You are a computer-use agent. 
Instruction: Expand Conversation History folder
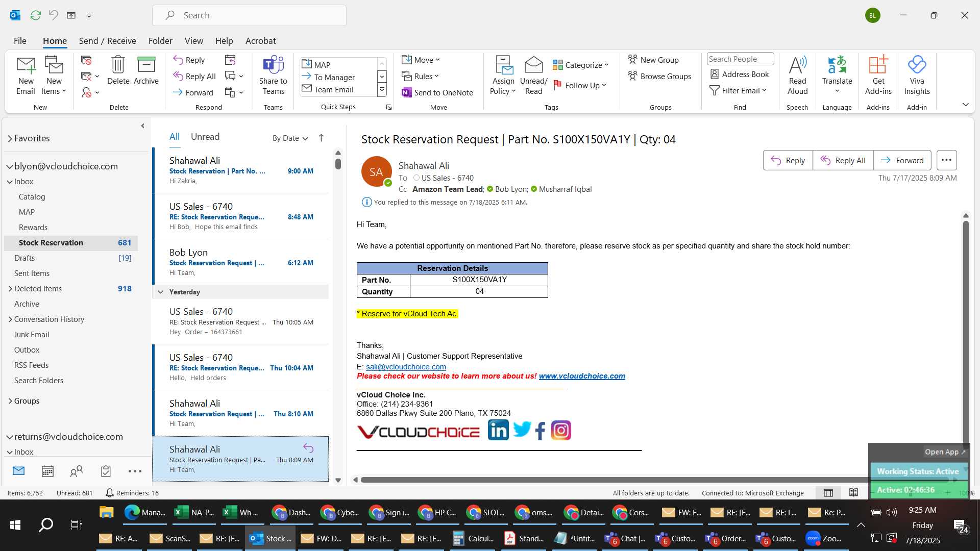(10, 319)
